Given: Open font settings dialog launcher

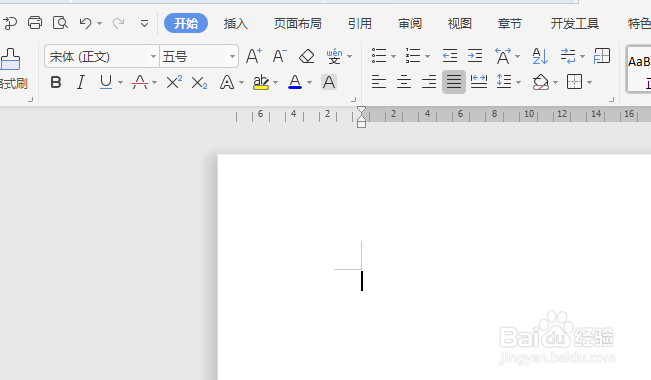Looking at the screenshot, I should [x=353, y=99].
